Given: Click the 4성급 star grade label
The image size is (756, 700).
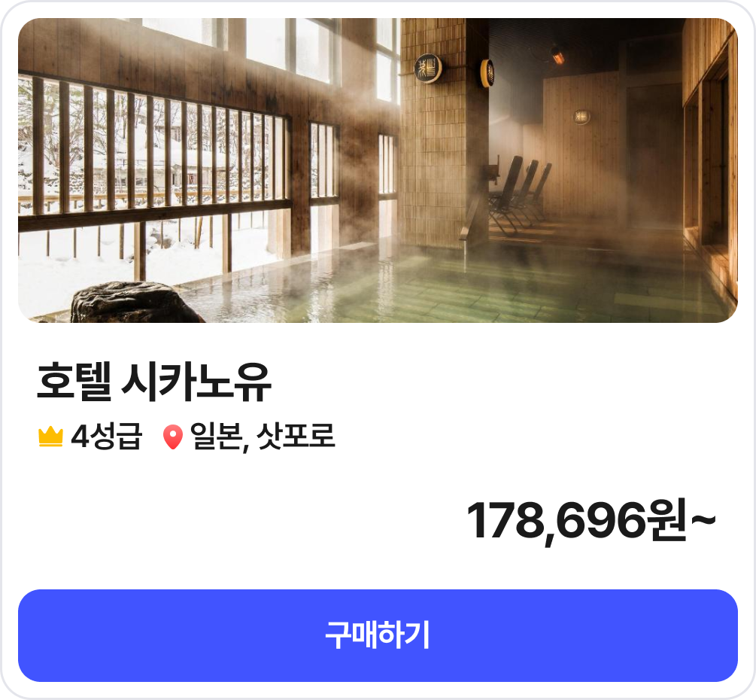Looking at the screenshot, I should coord(107,437).
